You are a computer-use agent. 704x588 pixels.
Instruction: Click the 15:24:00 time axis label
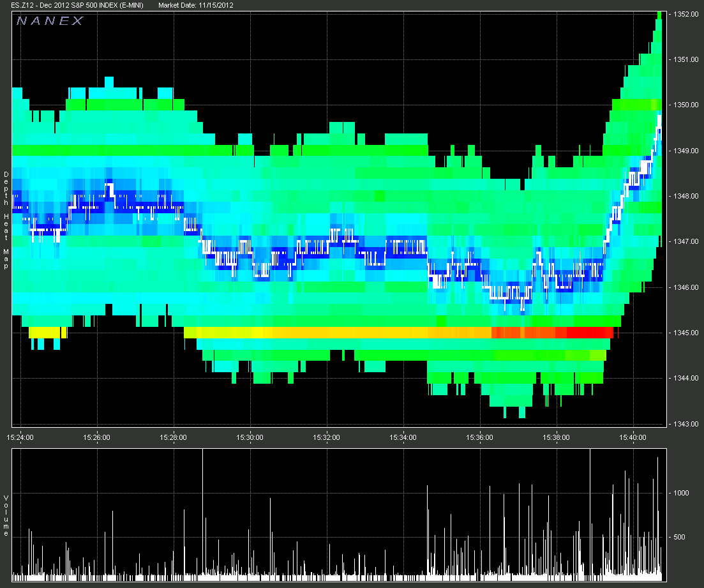[x=20, y=437]
